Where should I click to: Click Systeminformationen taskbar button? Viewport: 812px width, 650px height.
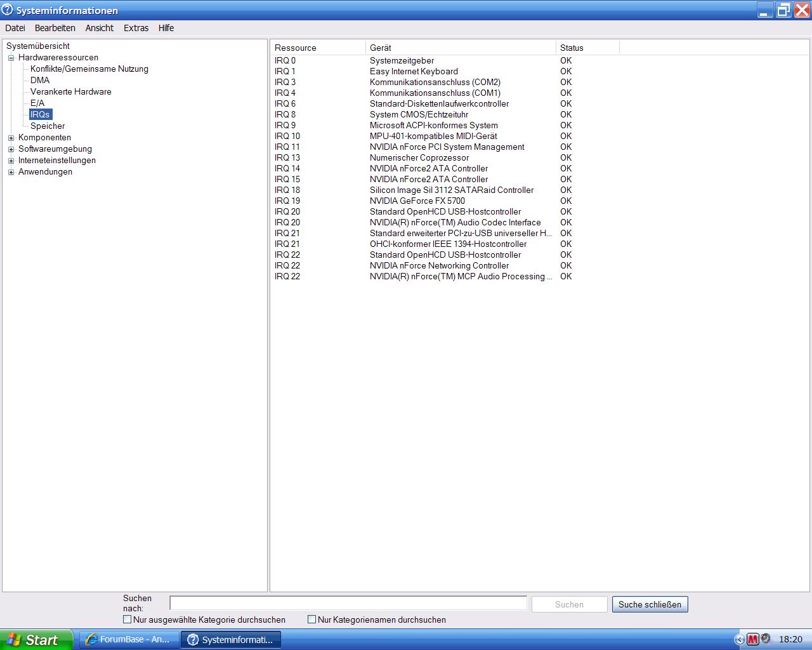point(231,639)
